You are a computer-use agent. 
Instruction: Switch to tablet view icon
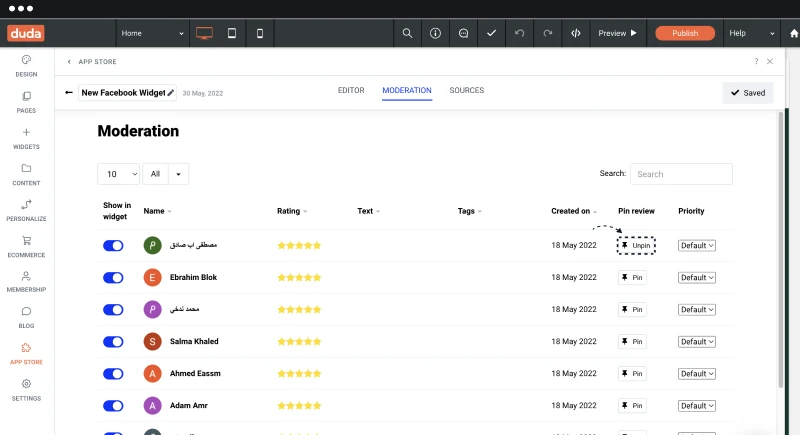(x=232, y=33)
